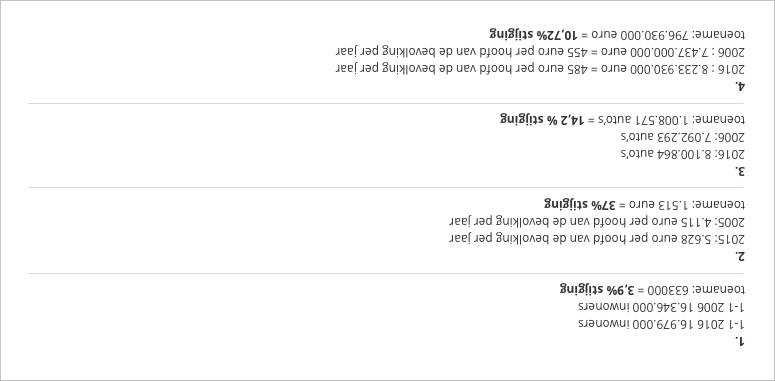Select the 2005: 4.115 euro line
Viewport: 775px width, 381px height.
point(597,222)
